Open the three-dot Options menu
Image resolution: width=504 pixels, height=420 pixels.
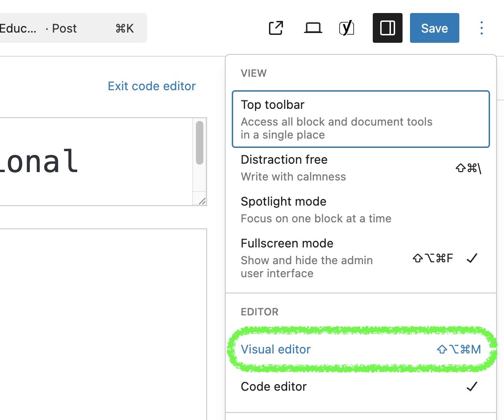481,28
